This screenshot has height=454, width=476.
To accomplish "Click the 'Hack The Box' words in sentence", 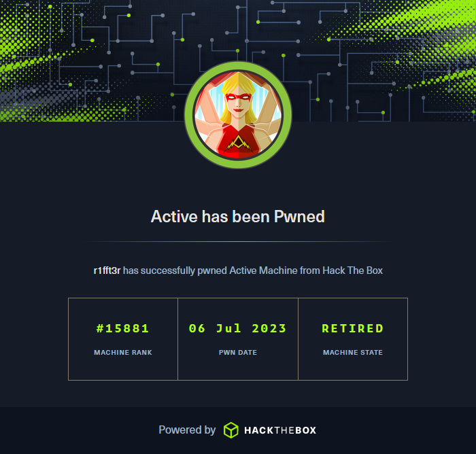I will coord(352,270).
